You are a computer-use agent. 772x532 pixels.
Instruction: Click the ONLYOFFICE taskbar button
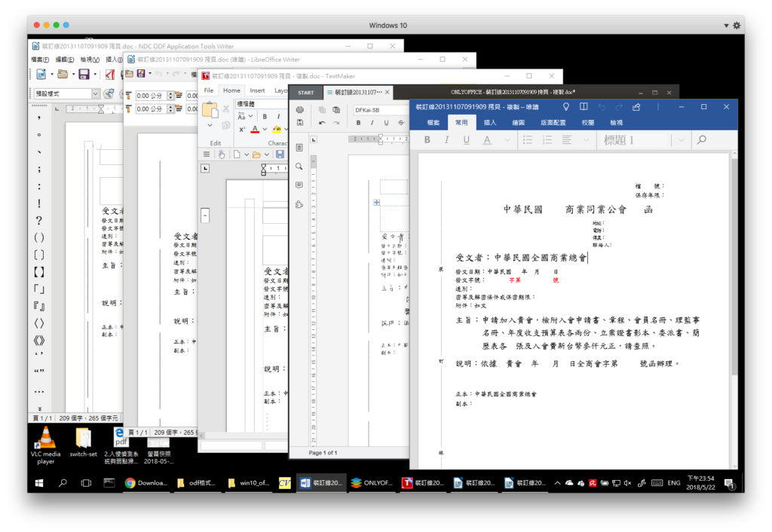372,483
